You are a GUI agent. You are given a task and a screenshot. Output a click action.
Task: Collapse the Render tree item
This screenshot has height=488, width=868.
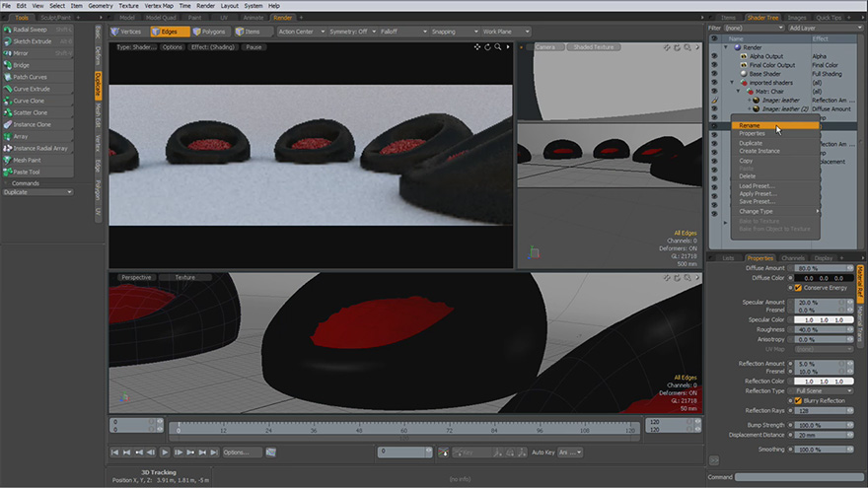[726, 47]
